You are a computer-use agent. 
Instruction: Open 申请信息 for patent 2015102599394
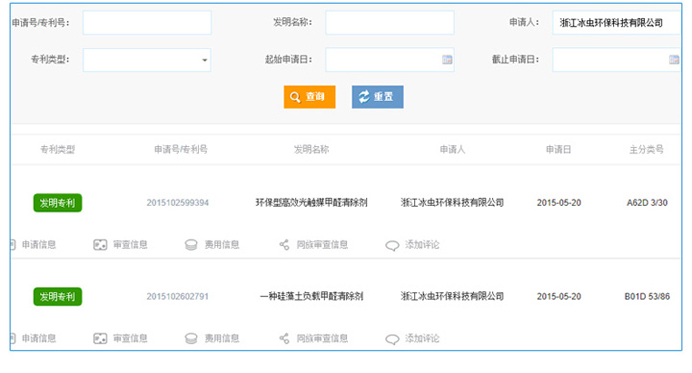(x=39, y=245)
